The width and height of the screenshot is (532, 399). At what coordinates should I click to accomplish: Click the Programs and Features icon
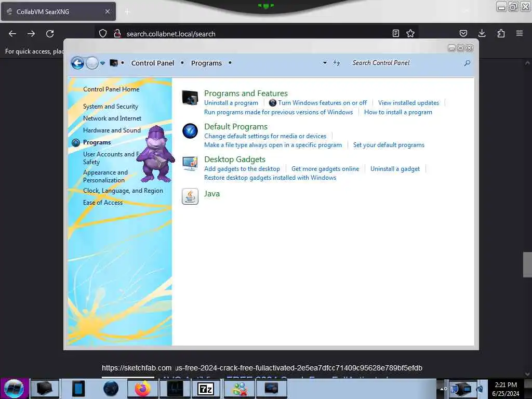point(190,98)
